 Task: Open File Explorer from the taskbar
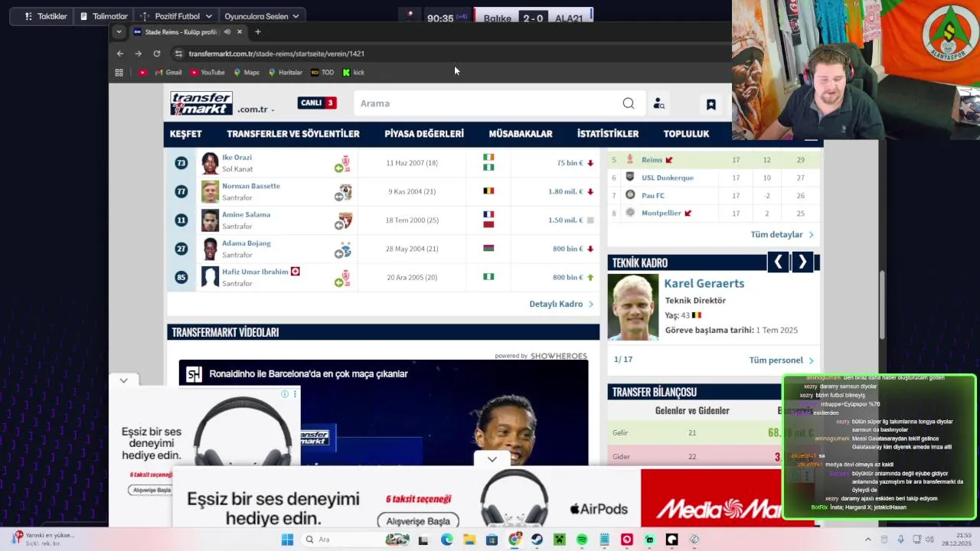click(x=469, y=540)
